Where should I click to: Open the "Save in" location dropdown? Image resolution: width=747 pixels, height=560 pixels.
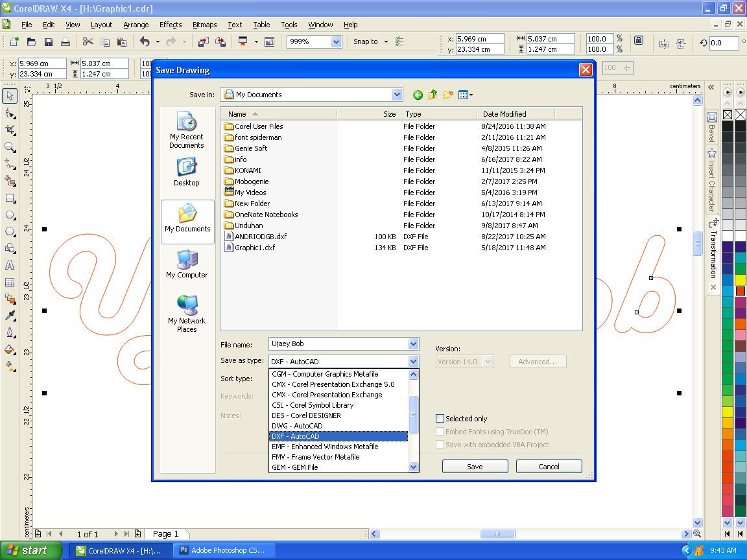click(x=397, y=95)
